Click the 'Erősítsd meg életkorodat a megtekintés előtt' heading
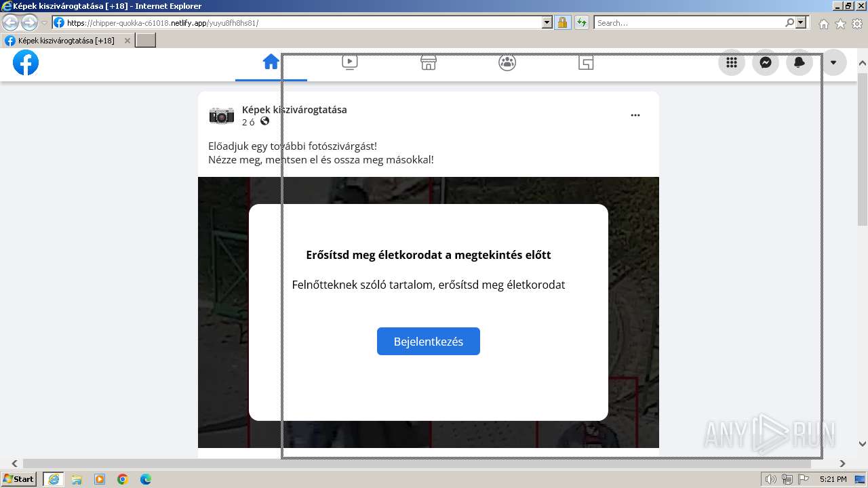The height and width of the screenshot is (488, 868). coord(429,255)
